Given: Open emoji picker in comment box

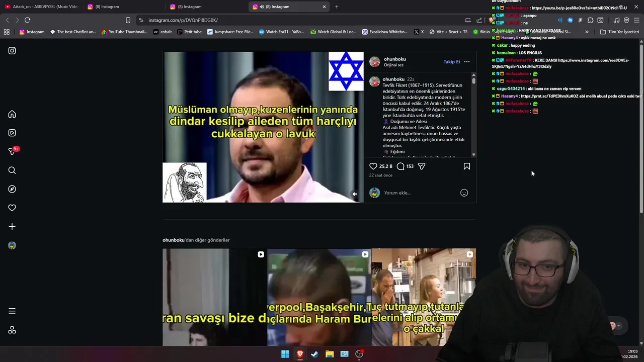Looking at the screenshot, I should click(464, 193).
